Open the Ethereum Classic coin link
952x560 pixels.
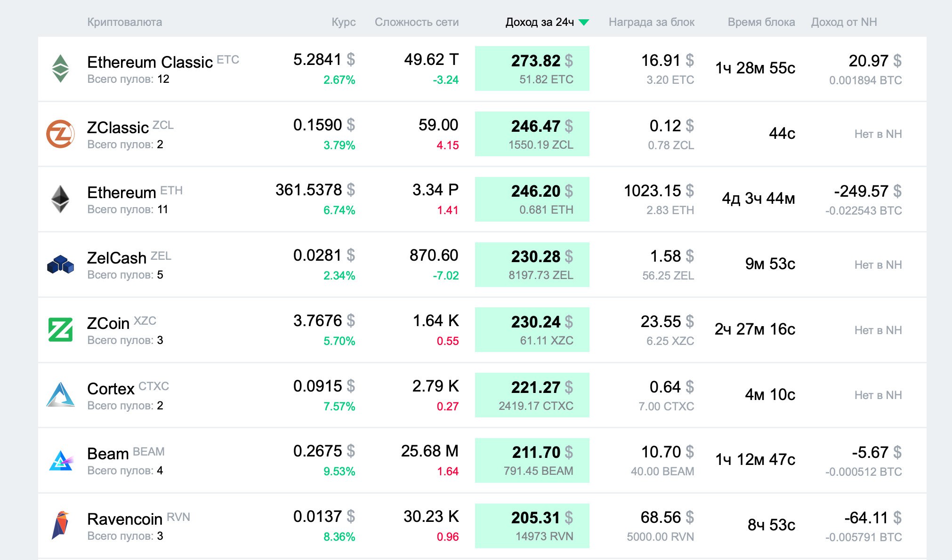[150, 62]
